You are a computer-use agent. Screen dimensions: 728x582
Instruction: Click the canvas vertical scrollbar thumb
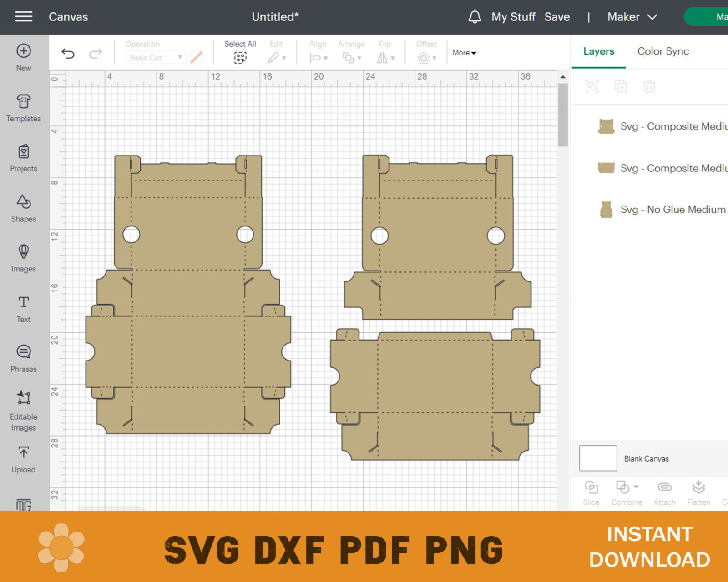[563, 115]
